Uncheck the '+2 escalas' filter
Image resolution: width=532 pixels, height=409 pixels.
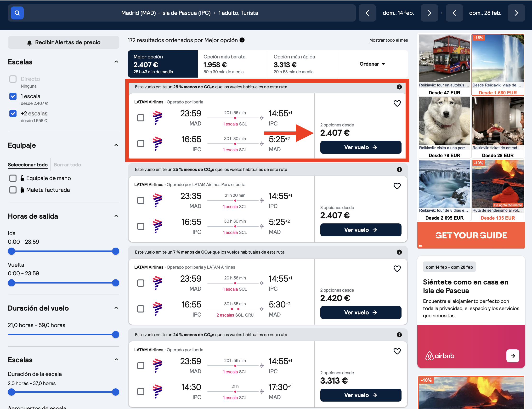click(13, 114)
